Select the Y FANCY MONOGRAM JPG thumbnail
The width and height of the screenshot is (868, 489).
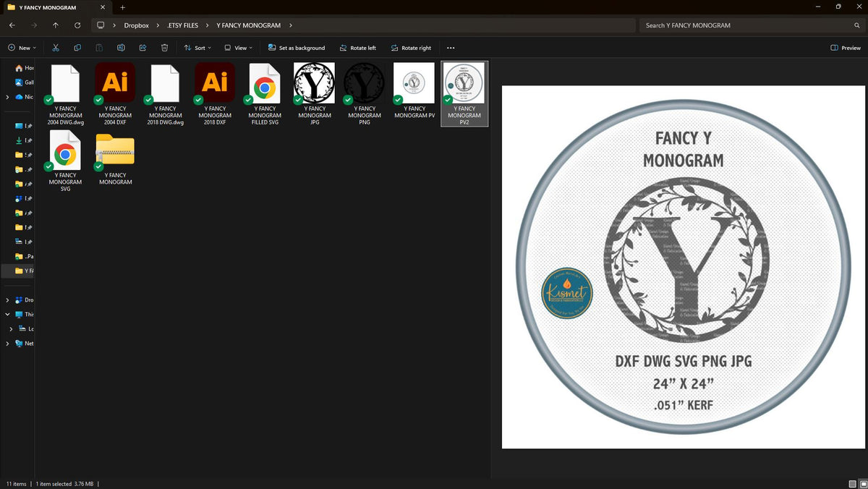[315, 94]
